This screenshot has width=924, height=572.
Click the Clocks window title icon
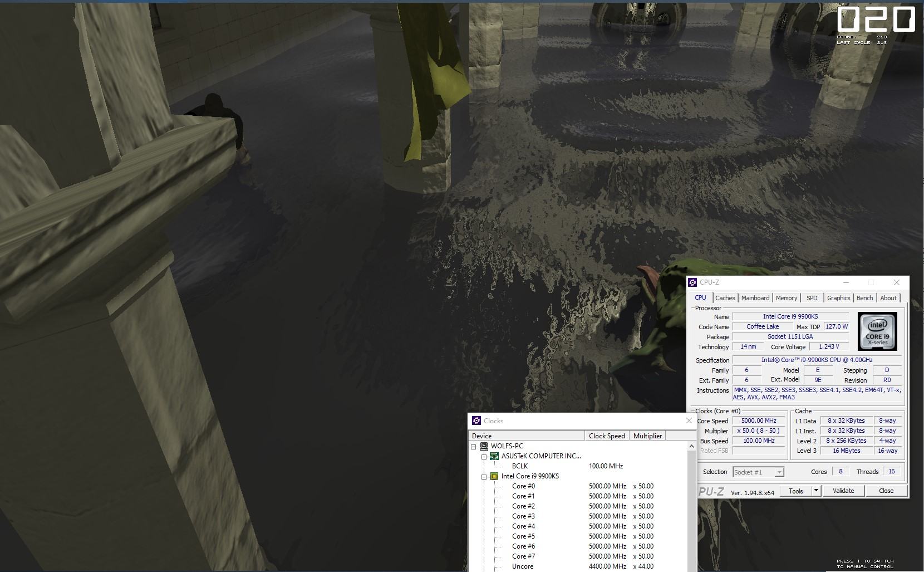tap(476, 421)
